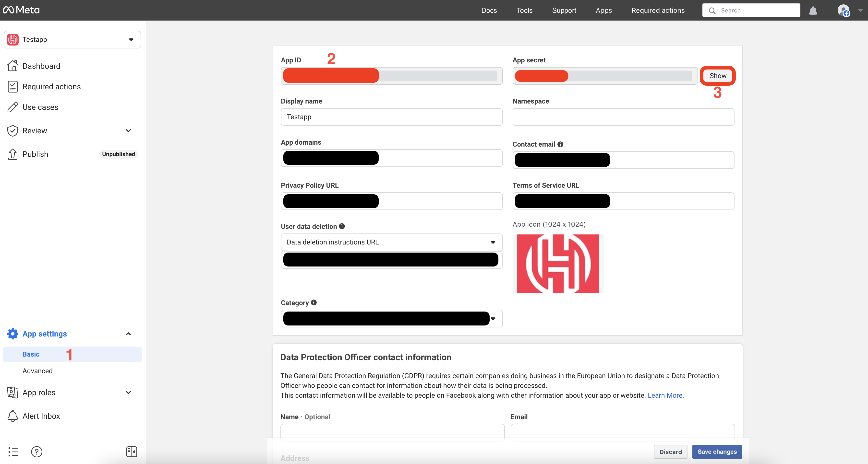Open the bulleted list icon at bottom left
The image size is (868, 464).
click(x=13, y=452)
